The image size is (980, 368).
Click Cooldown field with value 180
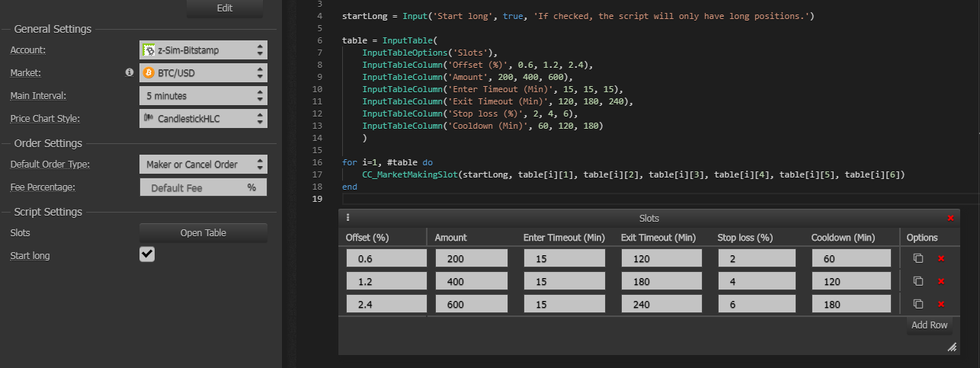851,304
